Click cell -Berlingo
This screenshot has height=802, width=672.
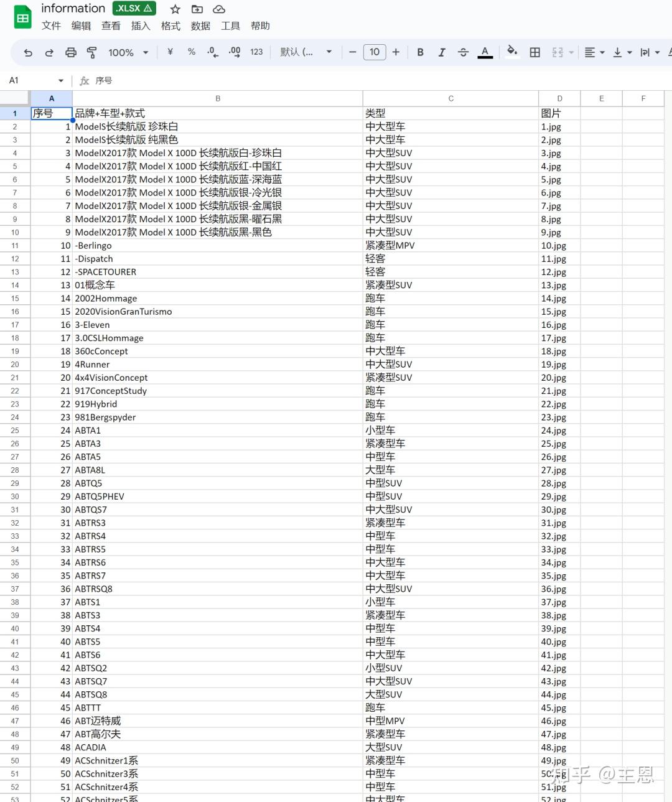[x=218, y=245]
